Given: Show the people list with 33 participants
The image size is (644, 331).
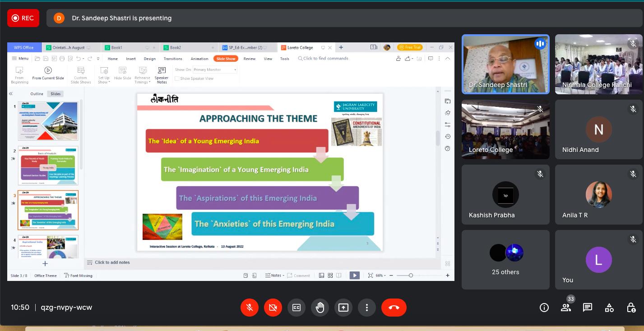Looking at the screenshot, I should 565,308.
